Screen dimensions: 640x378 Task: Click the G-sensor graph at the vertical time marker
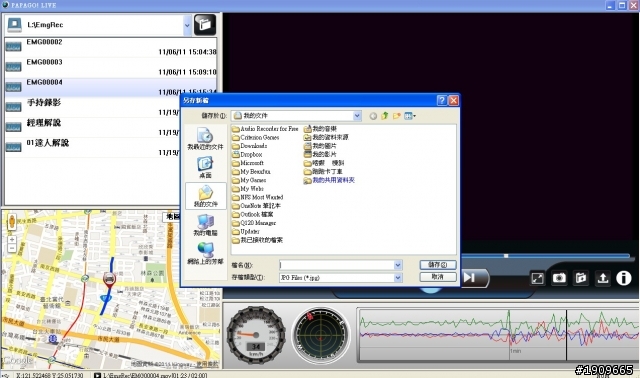(x=567, y=335)
